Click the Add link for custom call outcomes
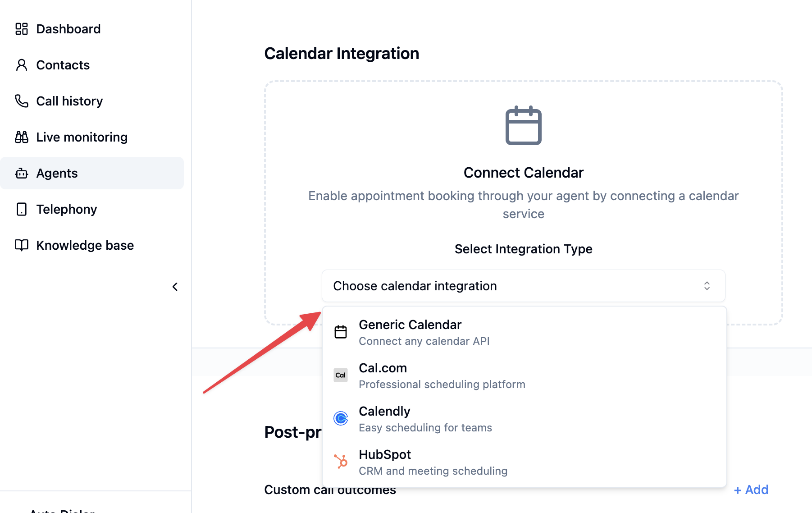 (751, 490)
